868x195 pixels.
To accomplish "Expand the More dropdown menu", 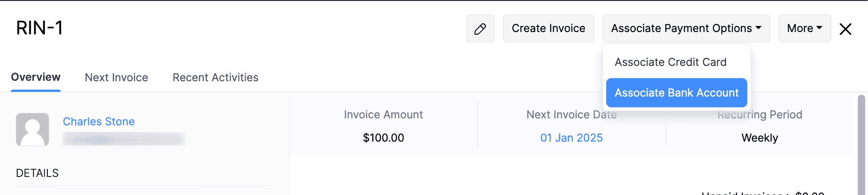I will (x=804, y=29).
